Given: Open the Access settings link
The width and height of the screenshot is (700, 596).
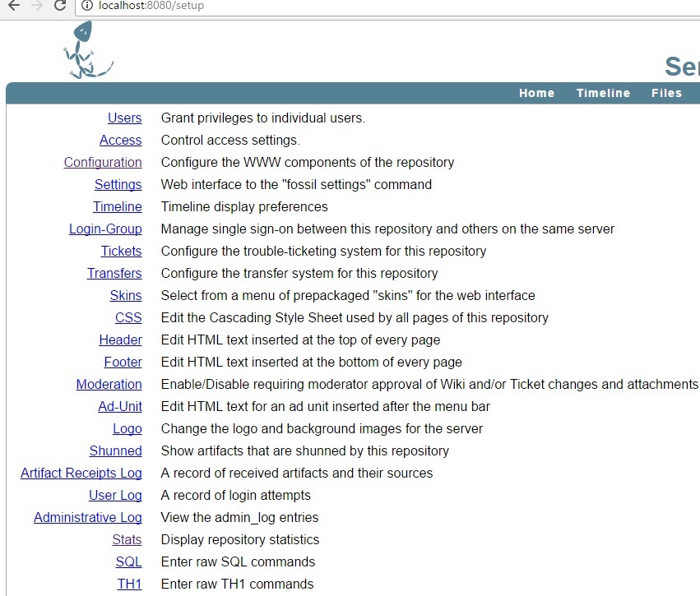Looking at the screenshot, I should click(120, 141).
